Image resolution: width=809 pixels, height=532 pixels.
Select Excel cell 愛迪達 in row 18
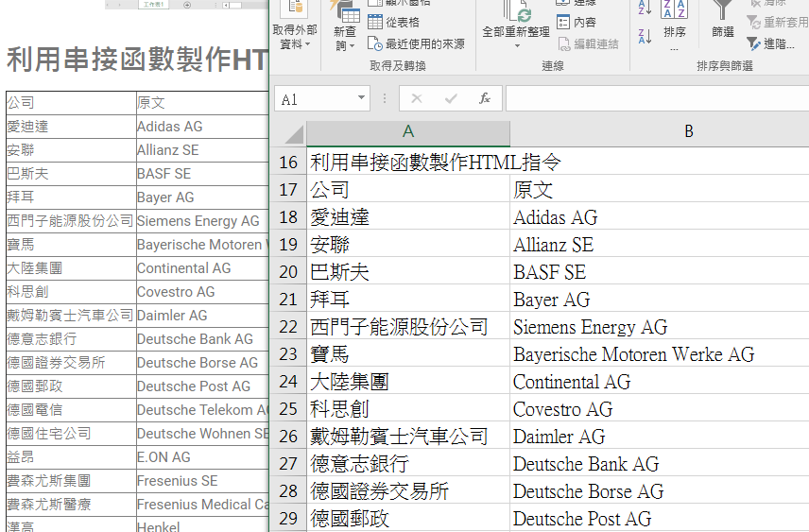(408, 216)
